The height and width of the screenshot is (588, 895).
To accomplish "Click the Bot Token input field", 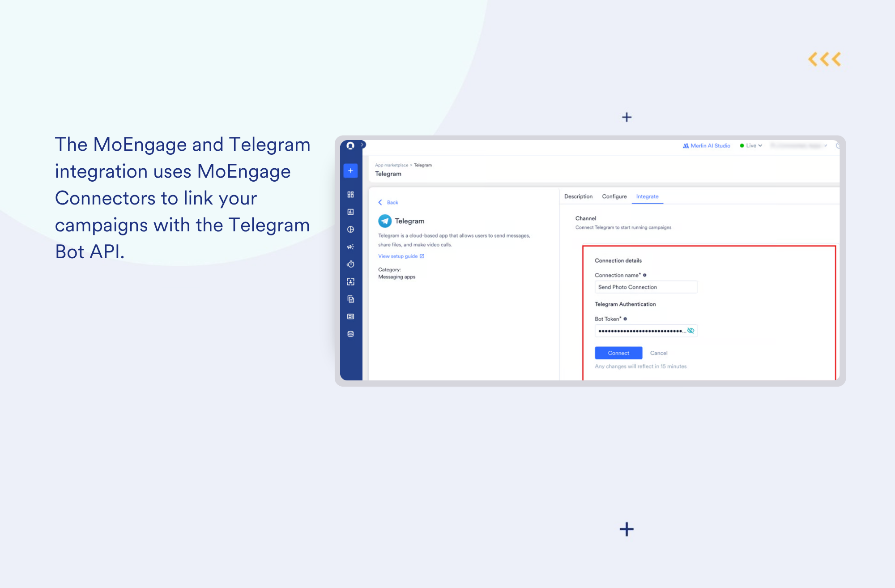I will (646, 331).
